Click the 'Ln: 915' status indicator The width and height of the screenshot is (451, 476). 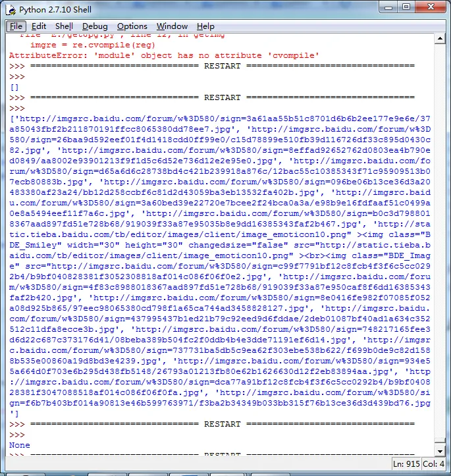406,464
